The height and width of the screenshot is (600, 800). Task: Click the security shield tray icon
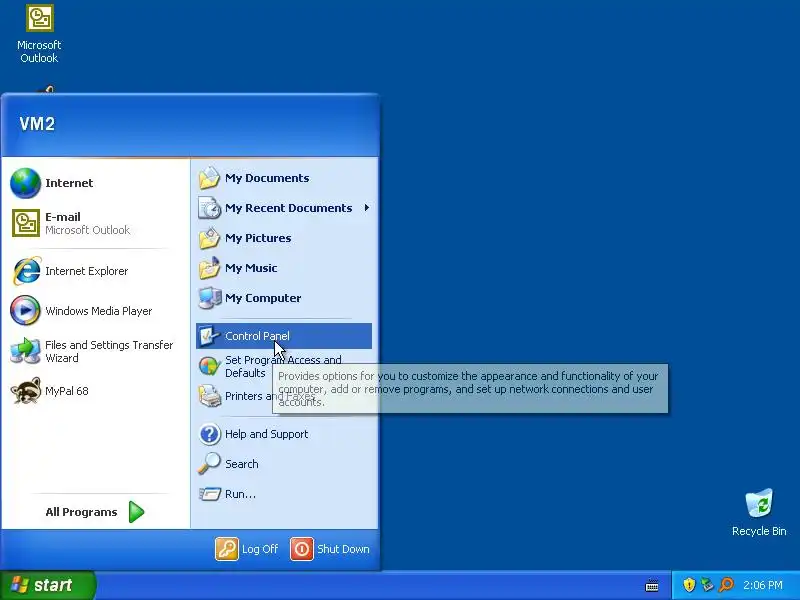[689, 585]
